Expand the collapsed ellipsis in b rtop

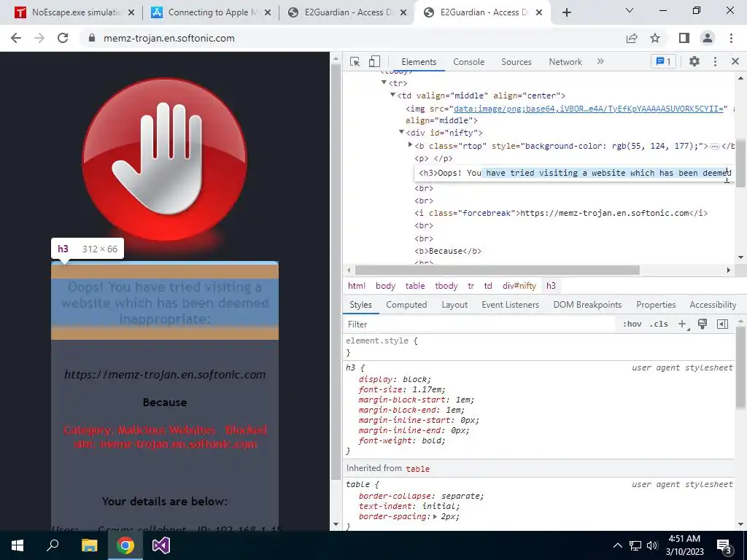pos(715,146)
